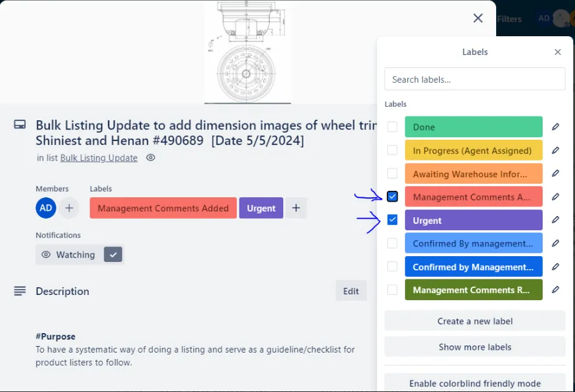The height and width of the screenshot is (392, 575).
Task: Click the Management Comments Added label on card
Action: (163, 208)
